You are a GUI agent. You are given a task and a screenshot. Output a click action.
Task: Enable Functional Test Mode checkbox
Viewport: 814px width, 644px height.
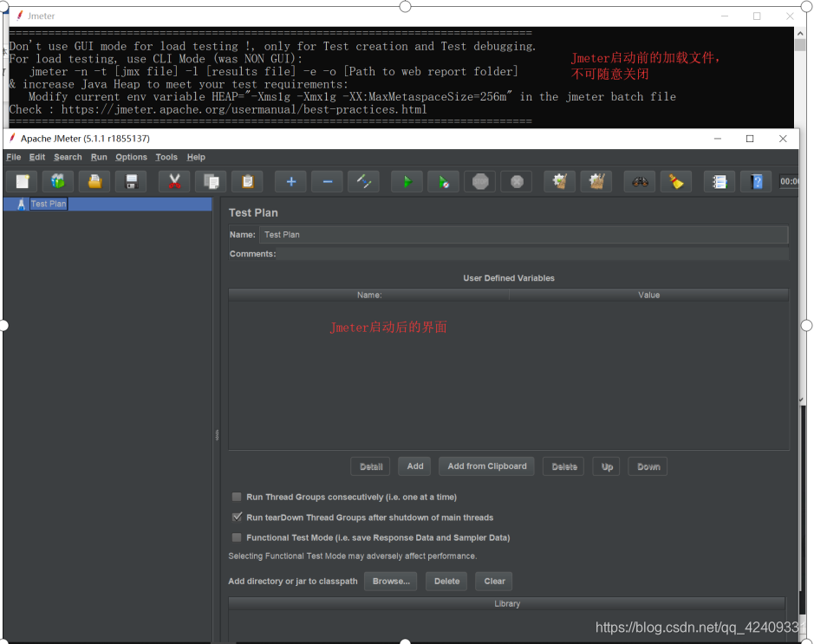point(237,537)
